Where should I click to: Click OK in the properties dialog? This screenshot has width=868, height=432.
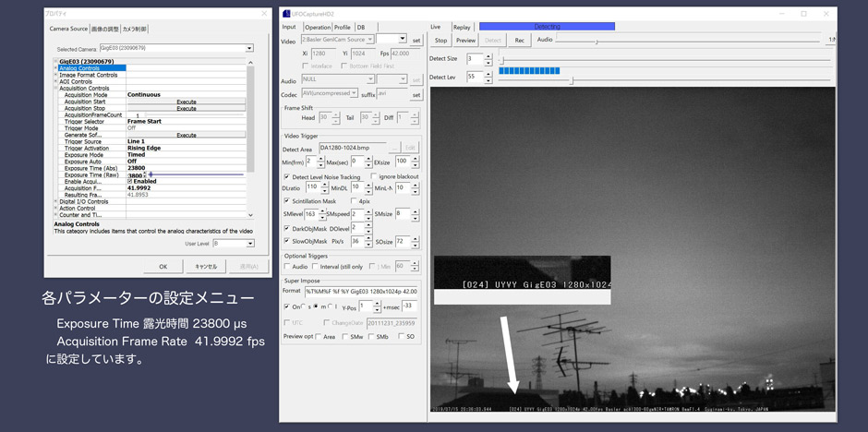click(163, 266)
